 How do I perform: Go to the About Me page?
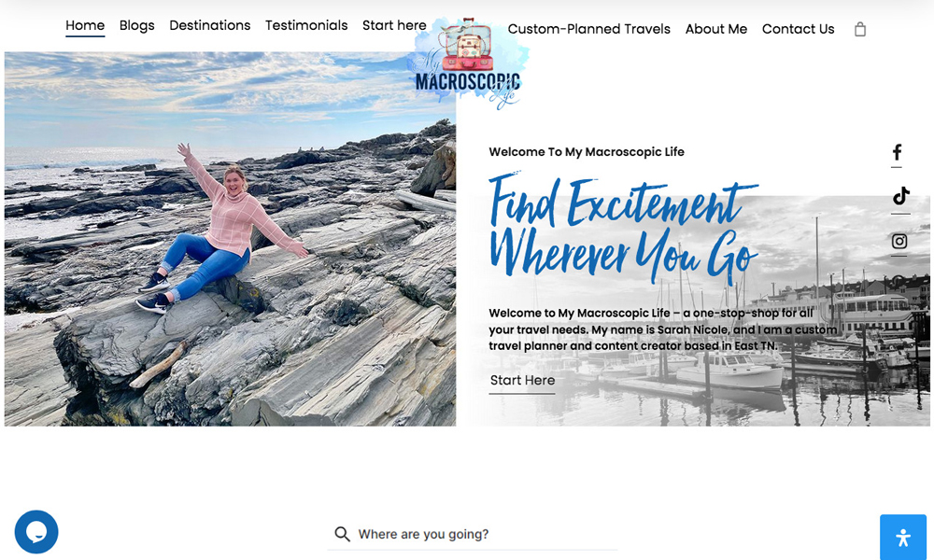(x=716, y=29)
